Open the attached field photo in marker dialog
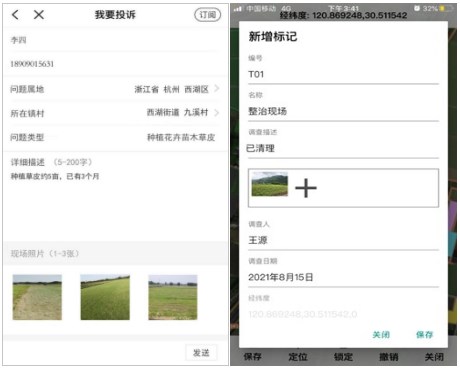The height and width of the screenshot is (371, 460). (269, 184)
